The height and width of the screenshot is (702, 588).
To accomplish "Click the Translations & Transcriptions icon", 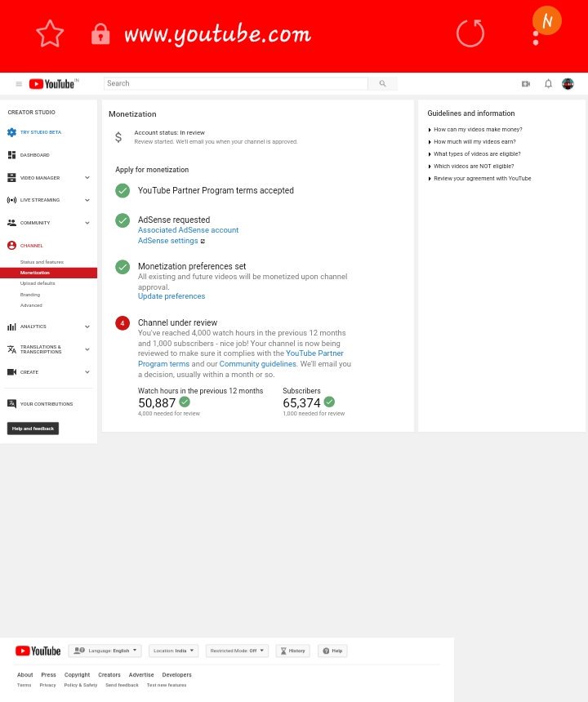I will click(x=11, y=349).
